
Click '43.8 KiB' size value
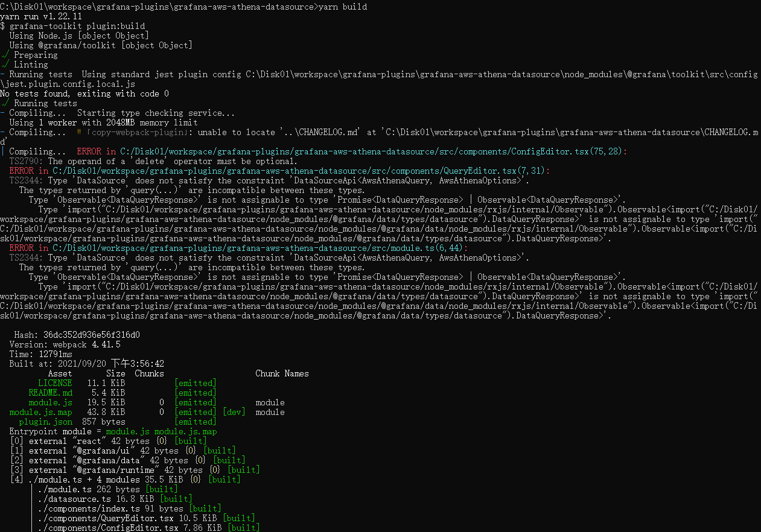[x=106, y=412]
